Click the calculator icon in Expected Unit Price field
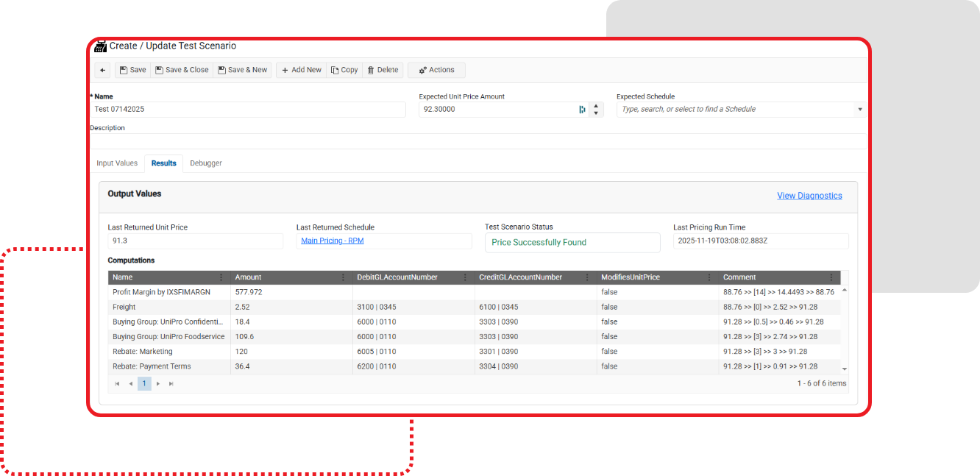 tap(582, 110)
